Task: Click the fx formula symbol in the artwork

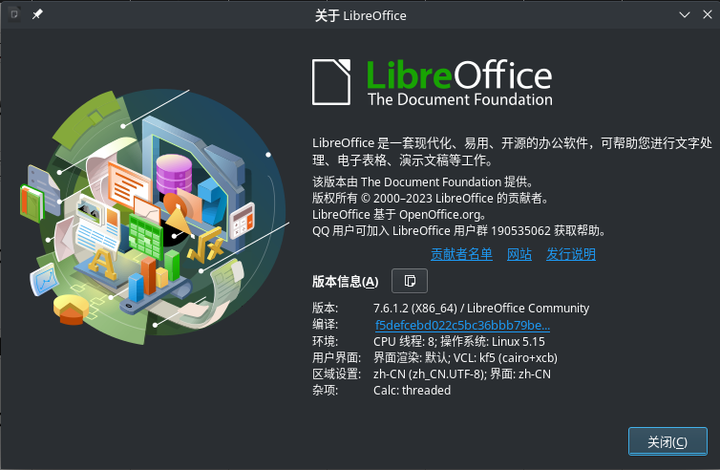Action: point(209,242)
